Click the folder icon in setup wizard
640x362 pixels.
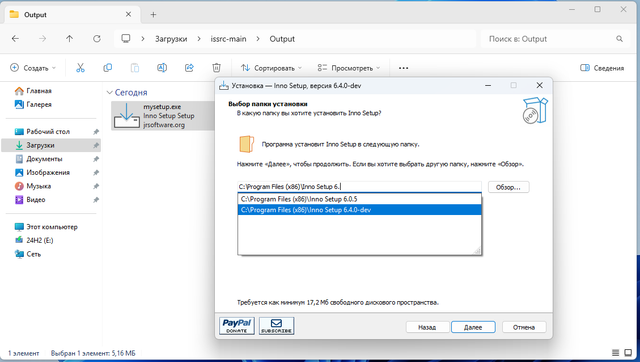click(x=246, y=144)
